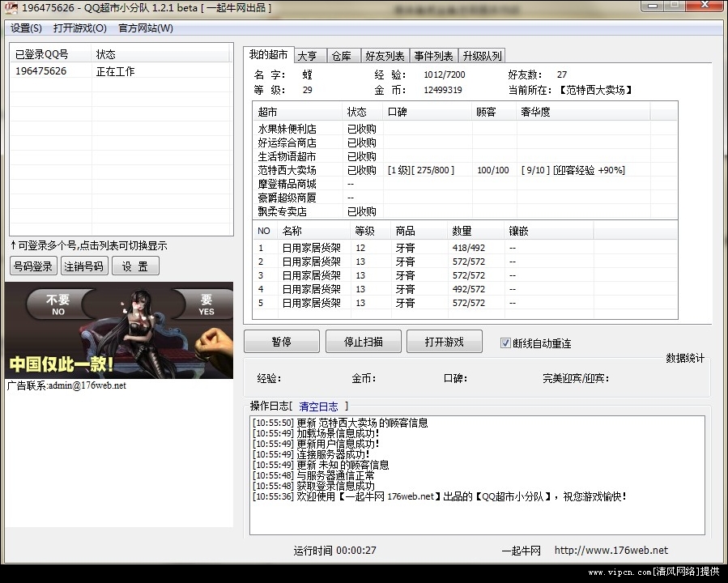Click the 100/100 customer cell
The image size is (728, 583).
coord(493,170)
